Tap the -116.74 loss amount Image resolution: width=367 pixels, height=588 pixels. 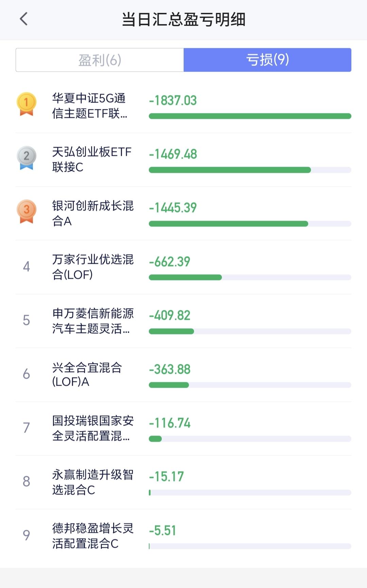point(170,423)
